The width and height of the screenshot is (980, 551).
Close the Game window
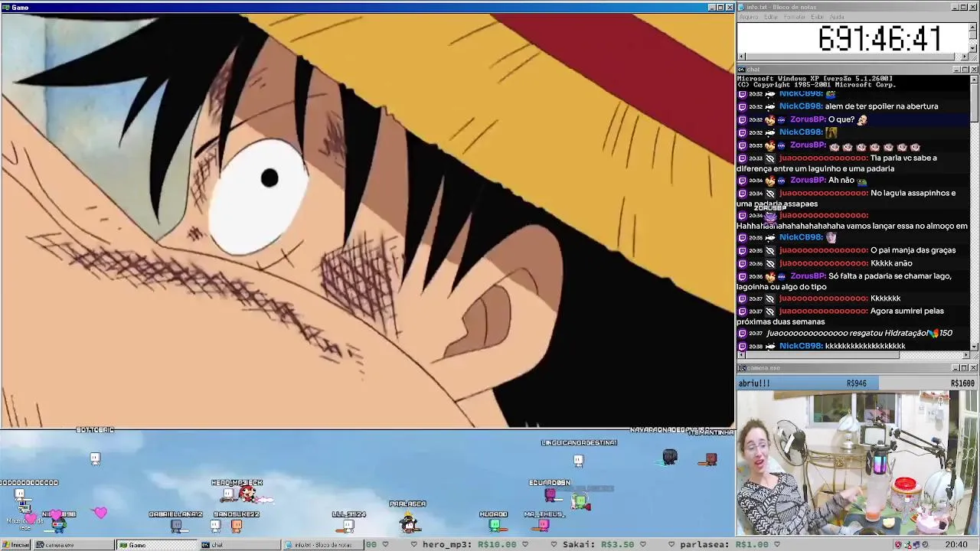(730, 7)
